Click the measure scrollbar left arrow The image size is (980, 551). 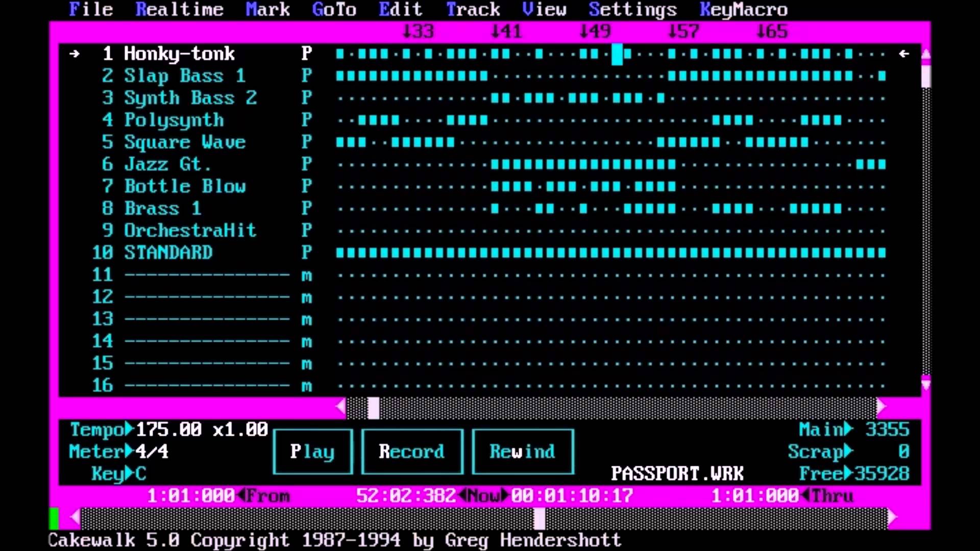click(x=341, y=407)
